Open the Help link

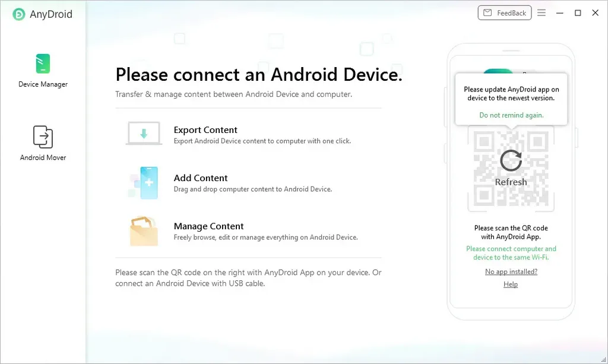coord(511,284)
